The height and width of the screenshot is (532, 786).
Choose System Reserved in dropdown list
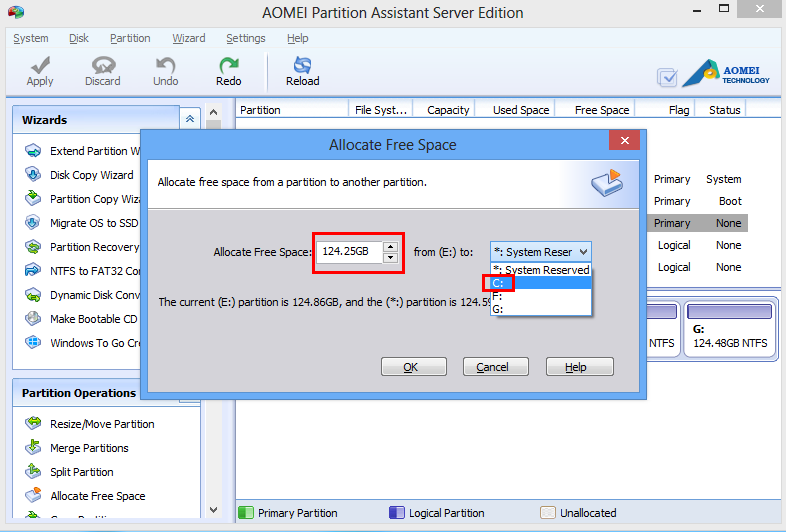click(541, 270)
